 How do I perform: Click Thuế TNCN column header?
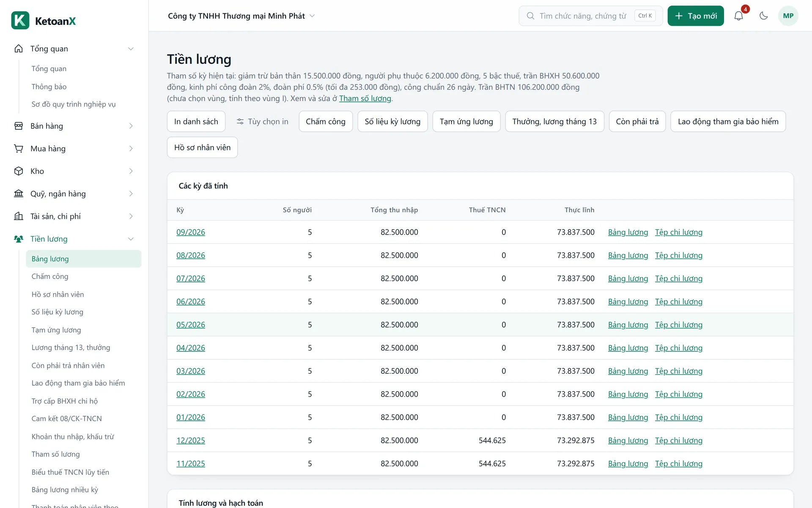[x=487, y=210]
